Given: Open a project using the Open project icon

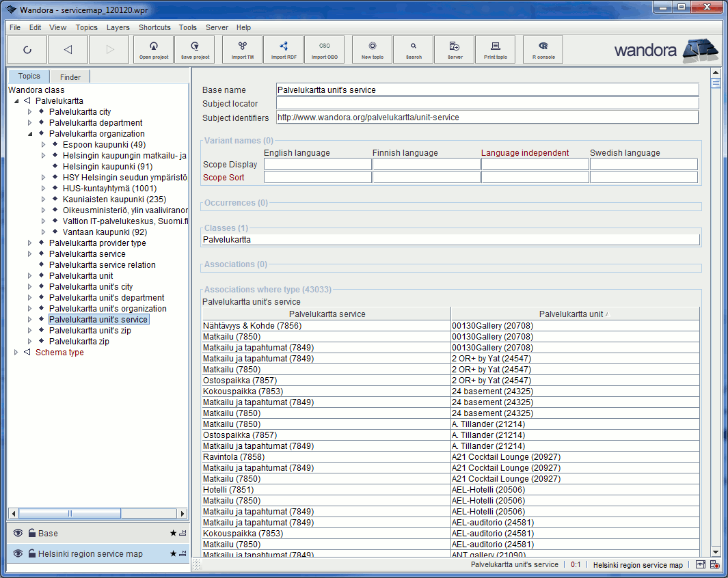Looking at the screenshot, I should [x=153, y=49].
